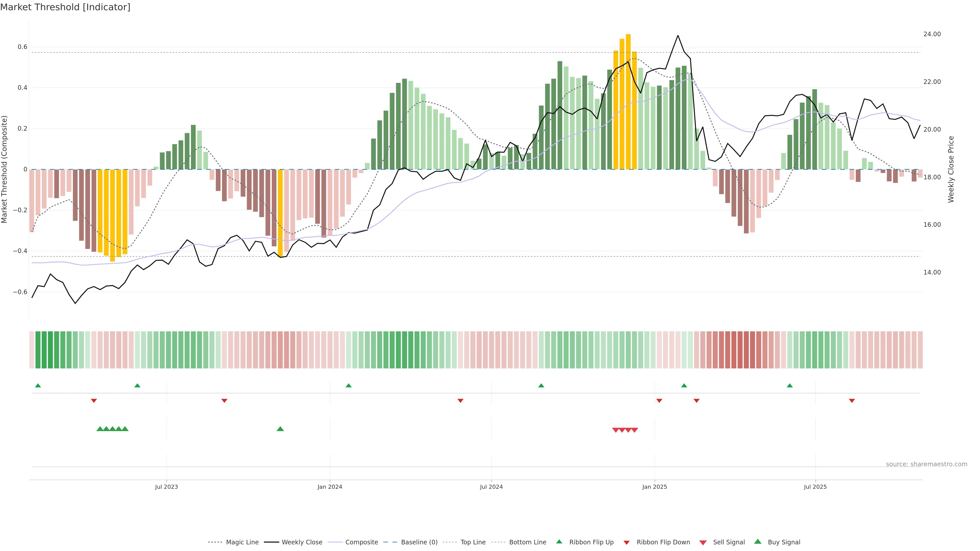This screenshot has width=980, height=551.
Task: Click the Ribbon Flip Up legend icon
Action: point(559,542)
